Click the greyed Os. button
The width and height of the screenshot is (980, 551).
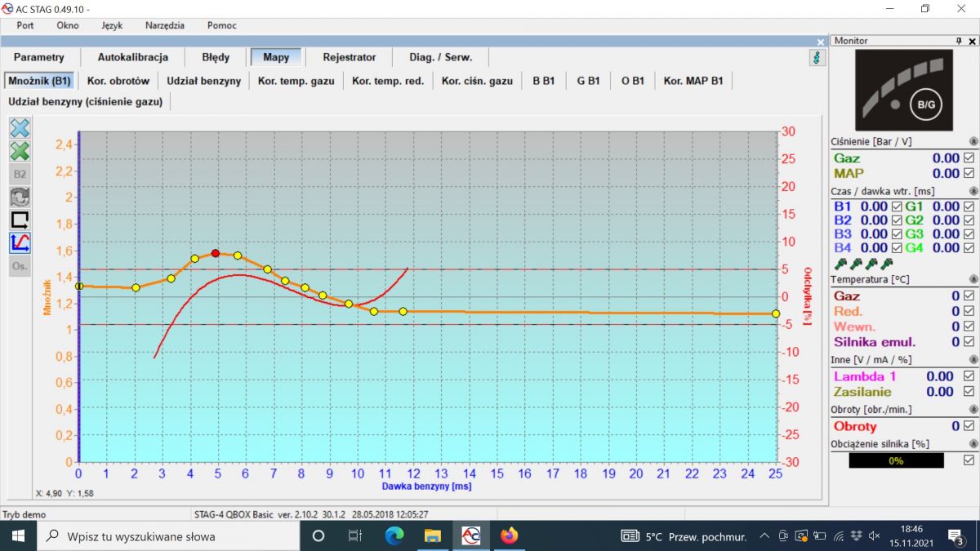20,265
